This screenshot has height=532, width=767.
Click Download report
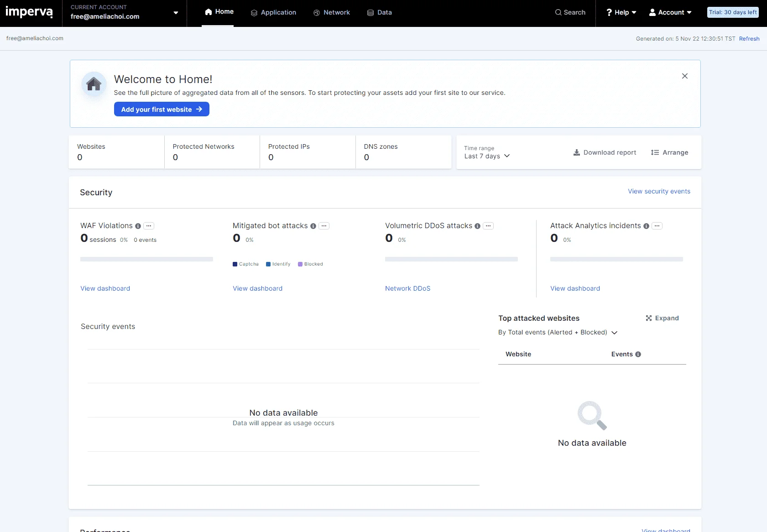[x=605, y=152]
